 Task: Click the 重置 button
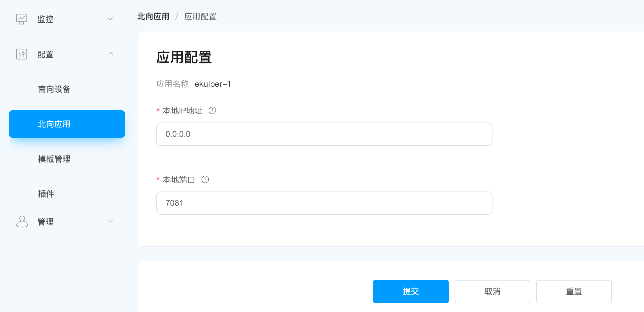coord(574,292)
